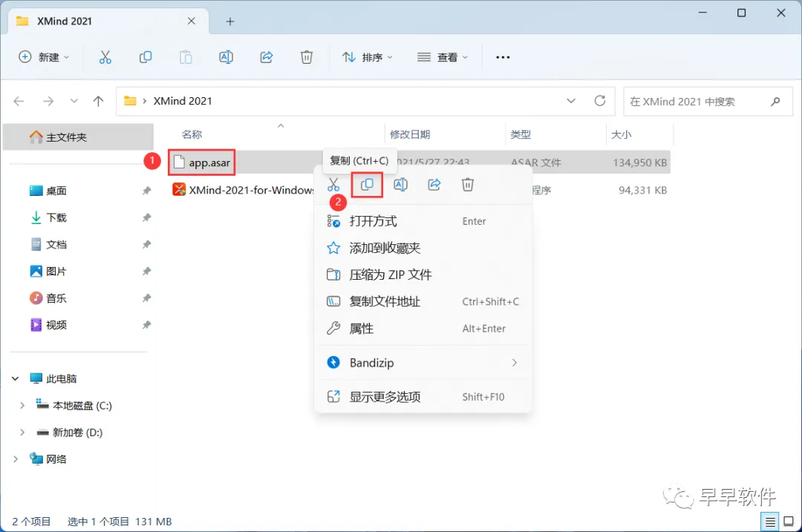Image resolution: width=802 pixels, height=532 pixels.
Task: Open the 排序 sort dropdown
Action: click(368, 57)
